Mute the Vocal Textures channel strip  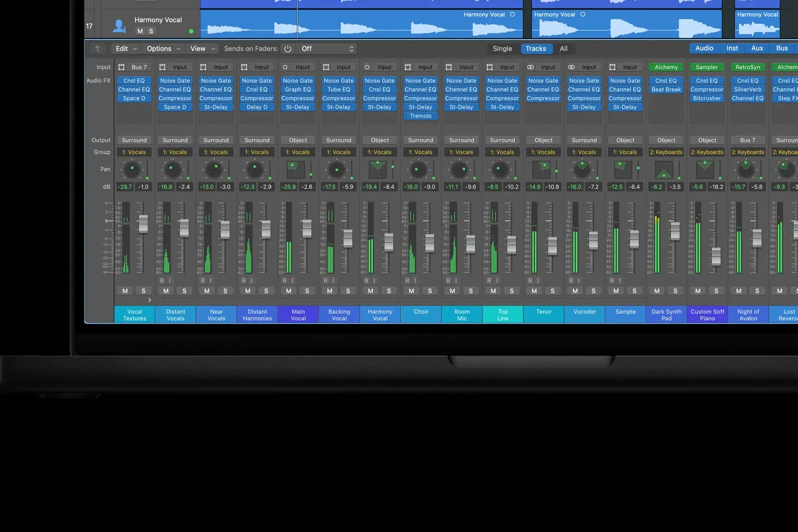tap(125, 291)
